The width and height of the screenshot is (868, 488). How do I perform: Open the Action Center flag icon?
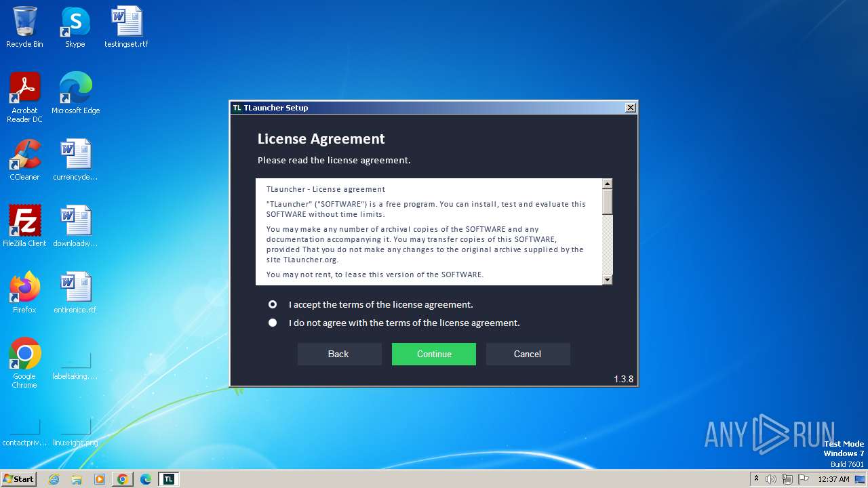point(803,479)
